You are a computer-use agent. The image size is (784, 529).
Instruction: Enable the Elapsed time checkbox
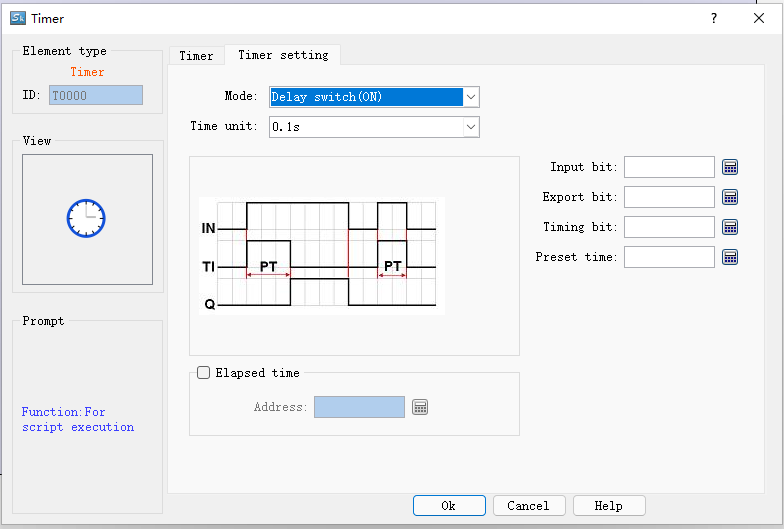pyautogui.click(x=204, y=373)
